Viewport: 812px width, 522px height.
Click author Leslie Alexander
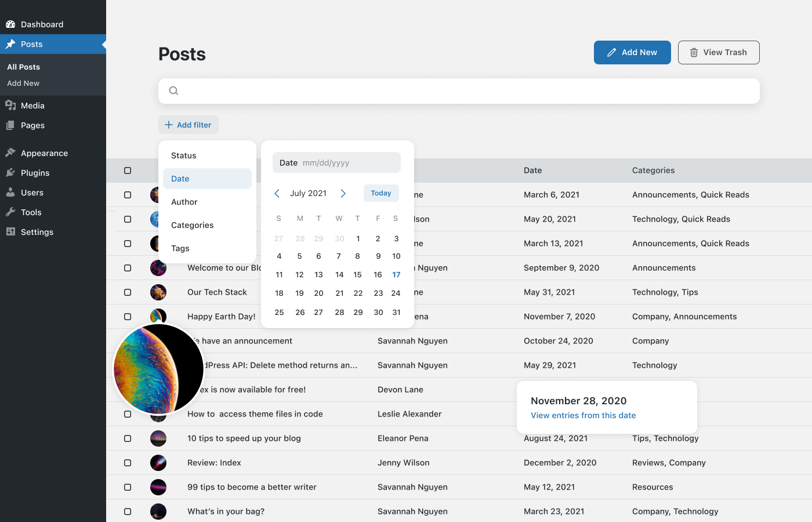click(409, 414)
